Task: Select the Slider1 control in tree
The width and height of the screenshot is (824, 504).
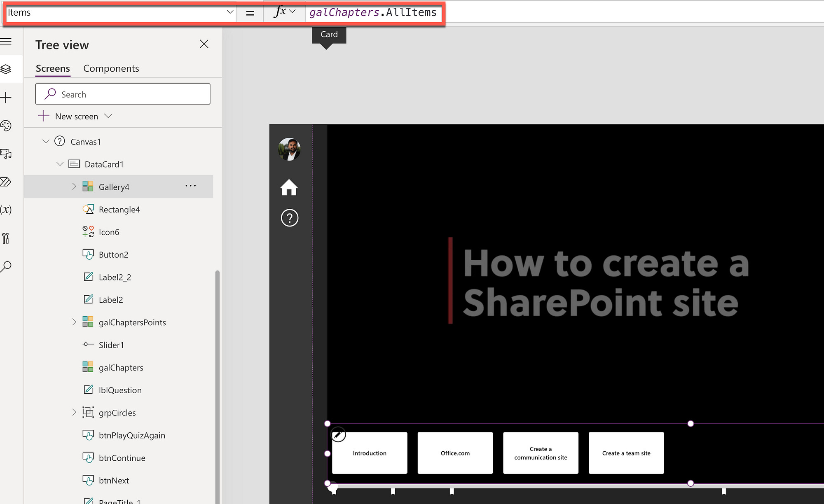Action: [x=111, y=345]
